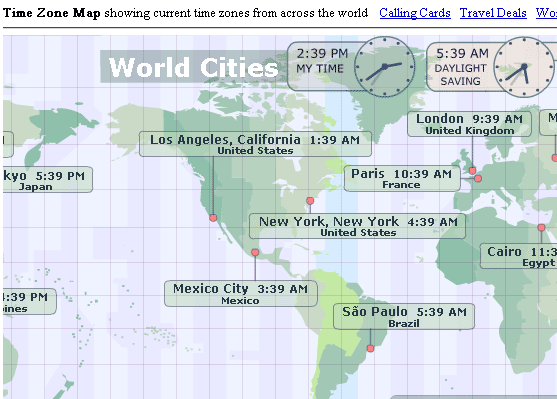The height and width of the screenshot is (399, 557).
Task: Select the Paris France time label
Action: [402, 178]
